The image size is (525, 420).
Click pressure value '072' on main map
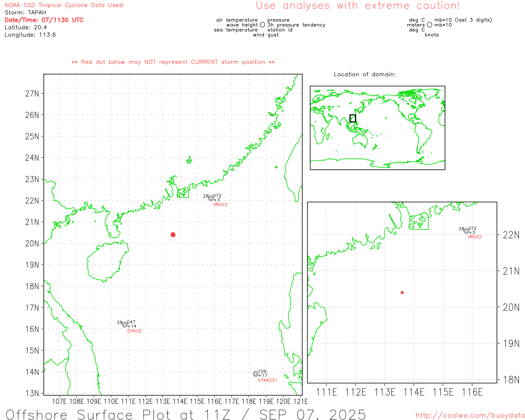[217, 196]
